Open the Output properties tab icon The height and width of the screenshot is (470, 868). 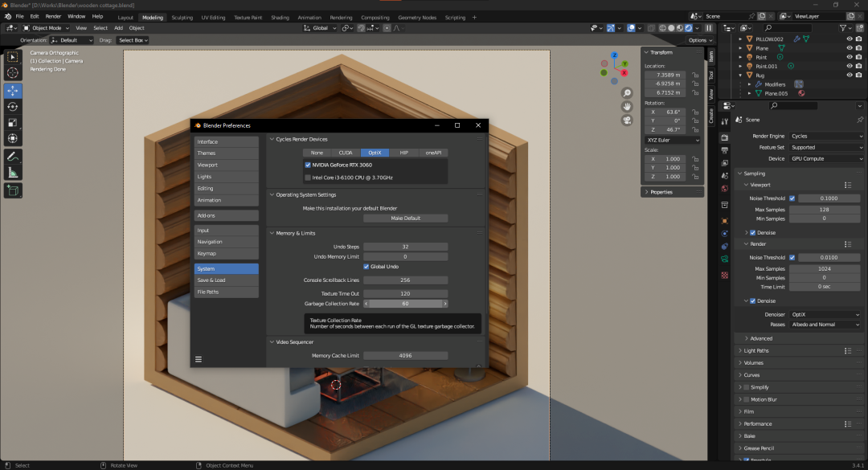tap(725, 150)
